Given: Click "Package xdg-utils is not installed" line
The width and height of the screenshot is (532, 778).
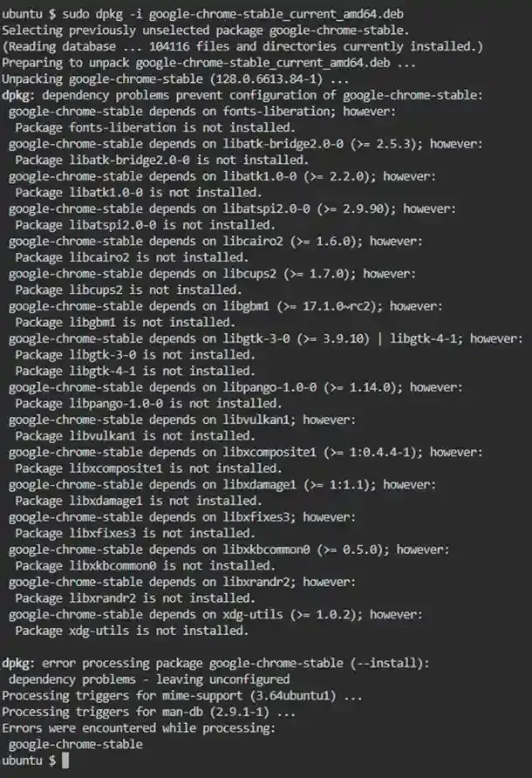Looking at the screenshot, I should coord(133,631).
